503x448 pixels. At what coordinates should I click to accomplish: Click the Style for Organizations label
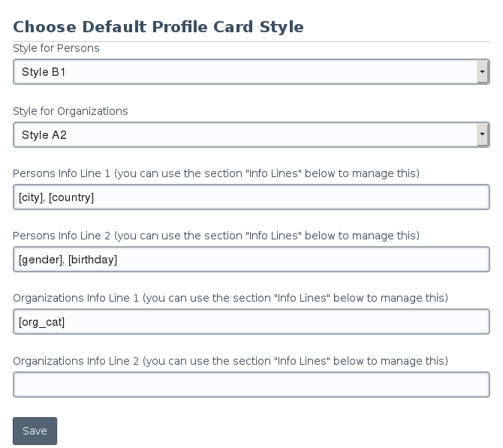pyautogui.click(x=71, y=111)
